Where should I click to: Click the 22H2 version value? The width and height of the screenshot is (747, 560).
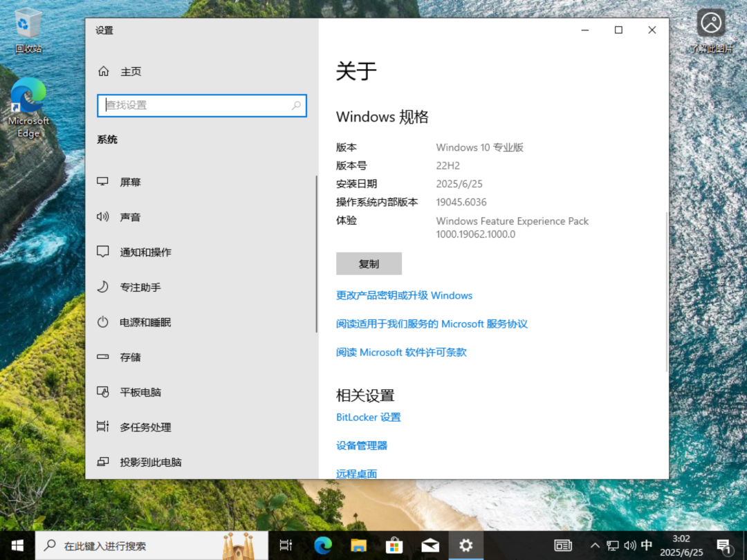click(x=448, y=166)
